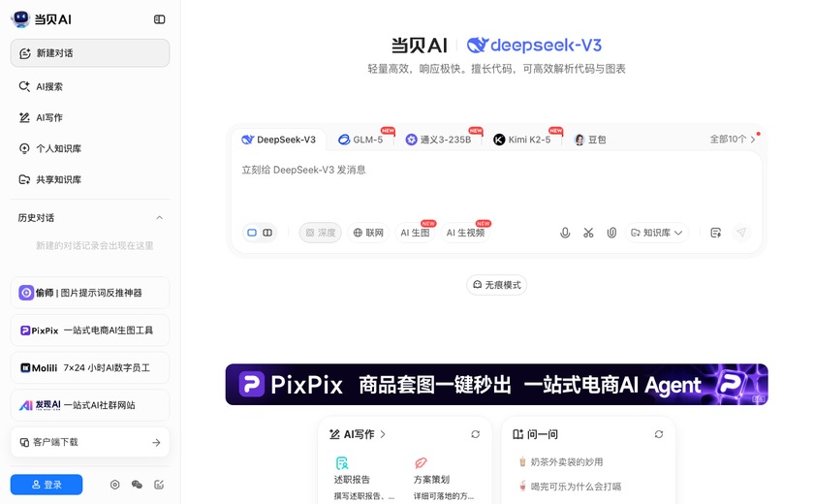Open the 发现AI 一站式AI社群网站 card

coord(90,405)
